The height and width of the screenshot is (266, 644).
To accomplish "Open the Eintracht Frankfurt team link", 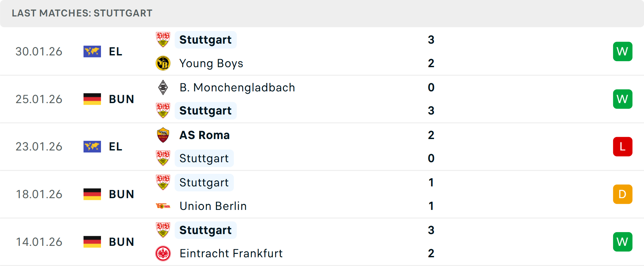I will pyautogui.click(x=231, y=253).
